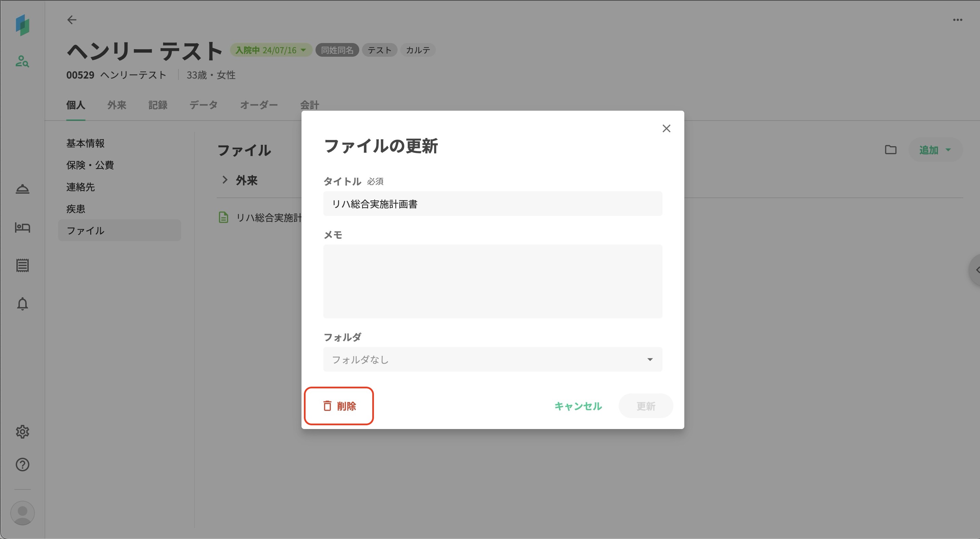Click the キャンセル button
The width and height of the screenshot is (980, 539).
[x=577, y=406]
